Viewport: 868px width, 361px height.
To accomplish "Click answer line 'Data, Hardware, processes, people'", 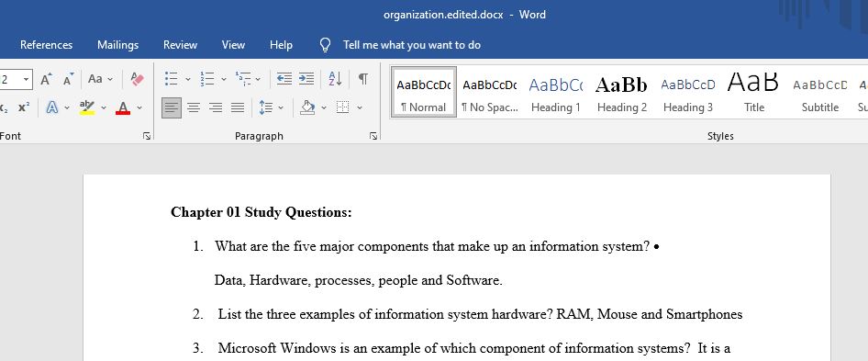I will pyautogui.click(x=358, y=280).
